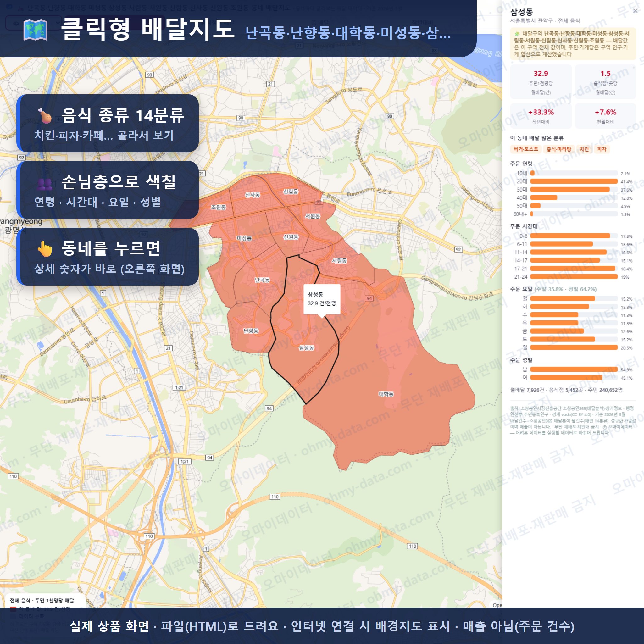Click the chicken leg emoji icon
The width and height of the screenshot is (644, 644).
pos(45,116)
